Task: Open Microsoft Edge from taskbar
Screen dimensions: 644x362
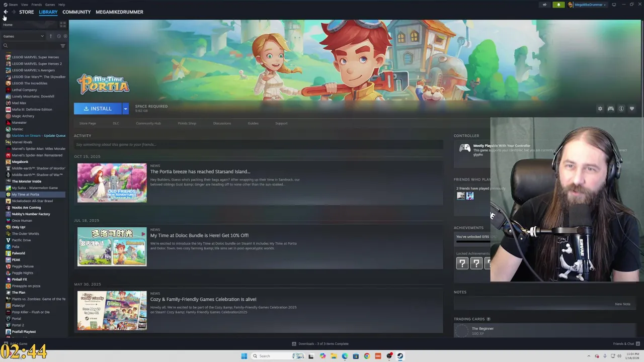Action: (345, 356)
